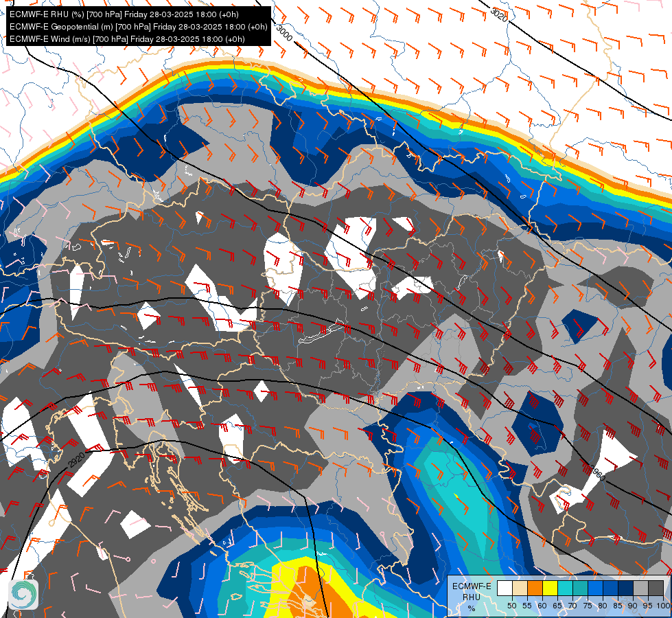672x618 pixels.
Task: Click the ECMWF-E Geopotential (m) header line
Action: 139,27
